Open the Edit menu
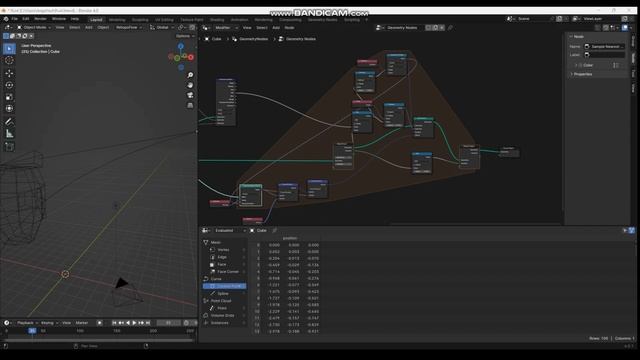 [26, 19]
